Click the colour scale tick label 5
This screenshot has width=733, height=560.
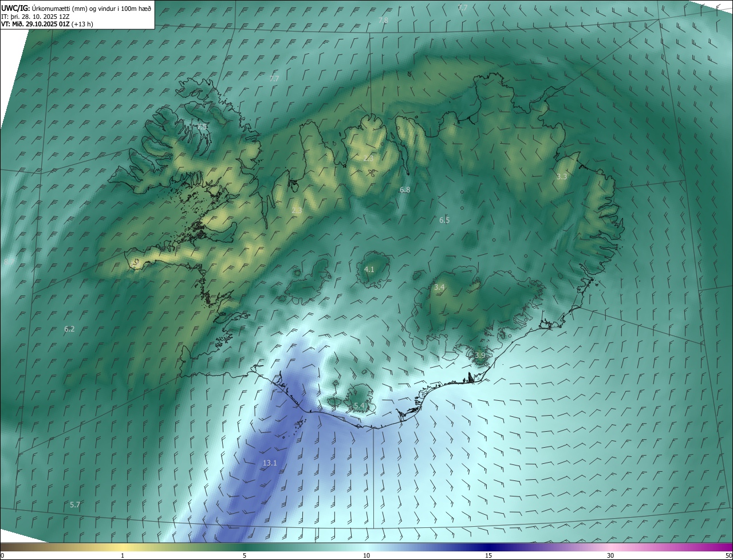pos(245,555)
